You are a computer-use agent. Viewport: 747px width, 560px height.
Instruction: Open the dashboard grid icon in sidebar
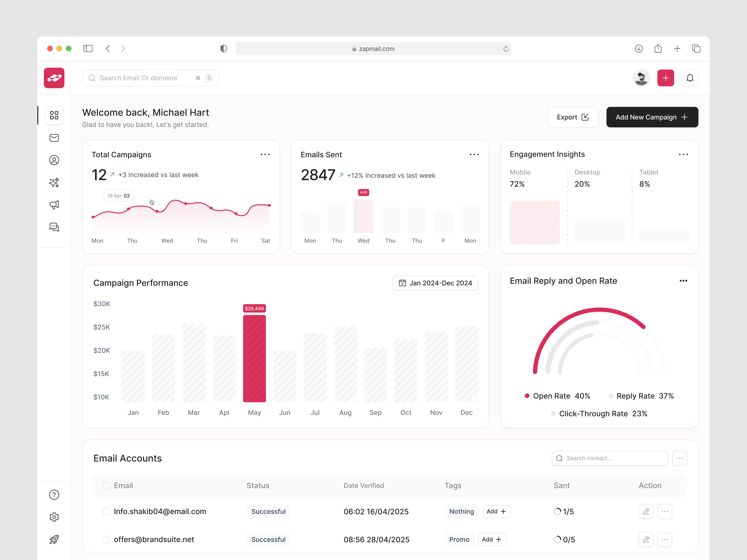pyautogui.click(x=54, y=115)
